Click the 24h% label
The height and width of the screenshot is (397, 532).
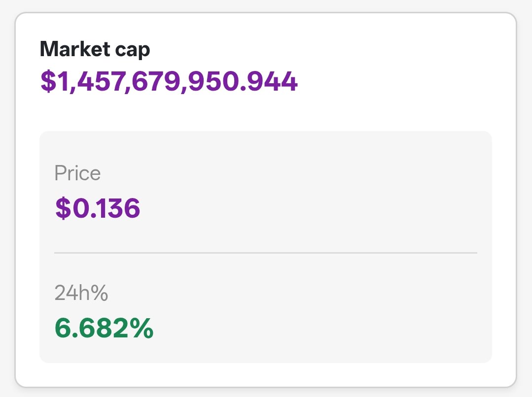pos(81,292)
